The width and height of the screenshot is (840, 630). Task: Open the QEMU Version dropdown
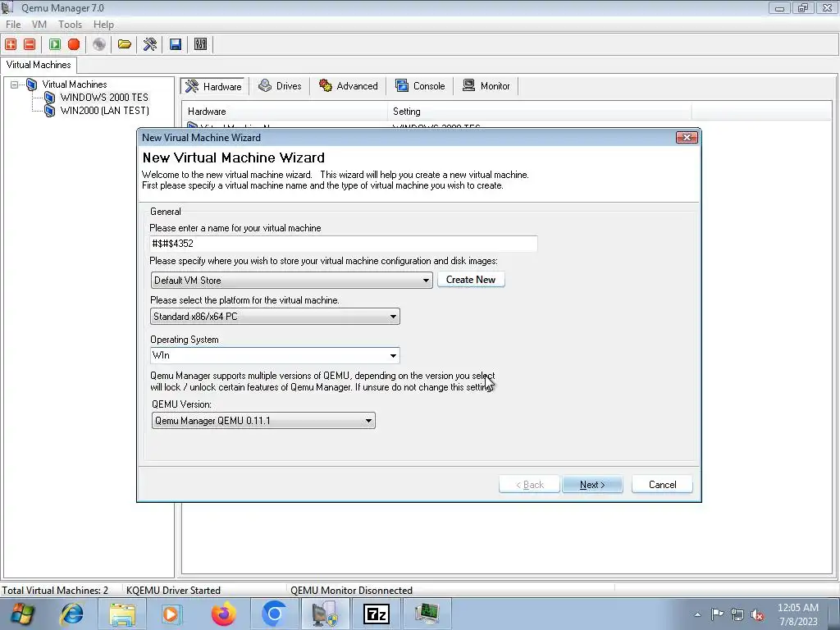pyautogui.click(x=263, y=421)
